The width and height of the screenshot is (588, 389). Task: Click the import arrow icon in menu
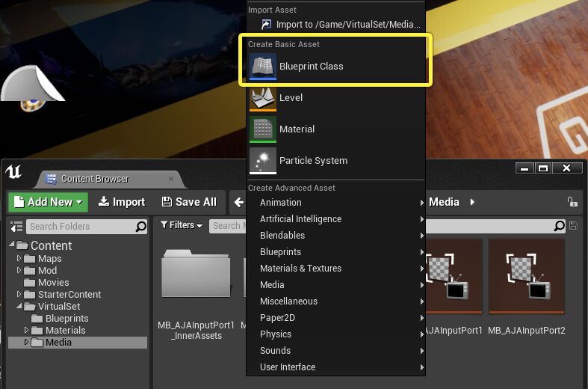(266, 25)
